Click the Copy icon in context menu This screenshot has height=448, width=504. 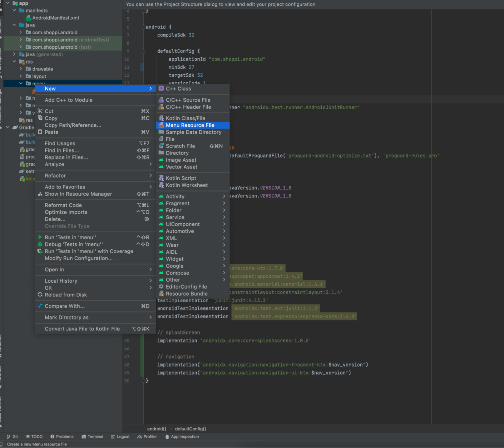[40, 118]
